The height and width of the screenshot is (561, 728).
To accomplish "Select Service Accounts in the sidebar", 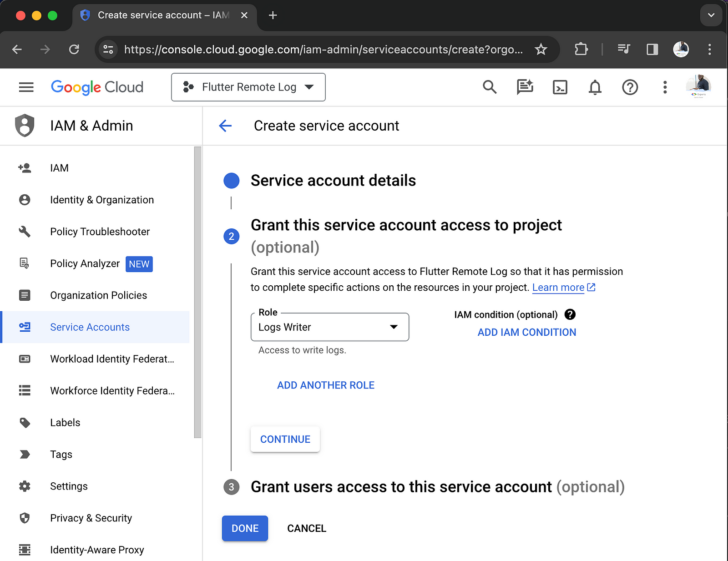I will [96, 327].
